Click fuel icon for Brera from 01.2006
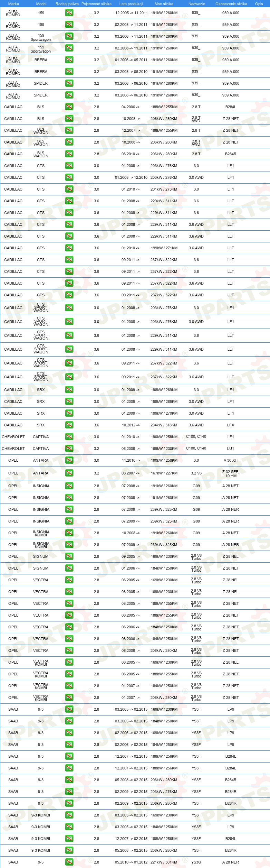Viewport: 270px width, 868px height. tap(69, 60)
